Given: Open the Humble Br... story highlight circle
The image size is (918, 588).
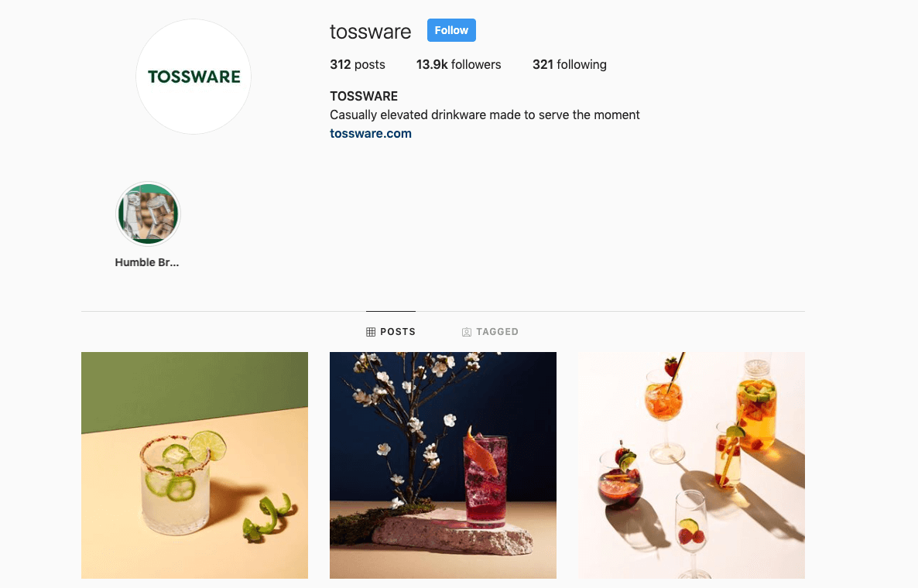Looking at the screenshot, I should [148, 214].
